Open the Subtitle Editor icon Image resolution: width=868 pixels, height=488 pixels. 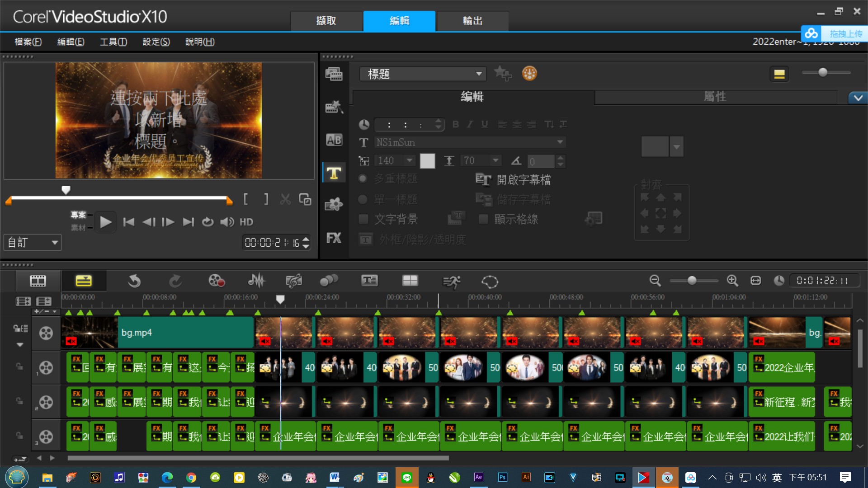click(x=369, y=281)
